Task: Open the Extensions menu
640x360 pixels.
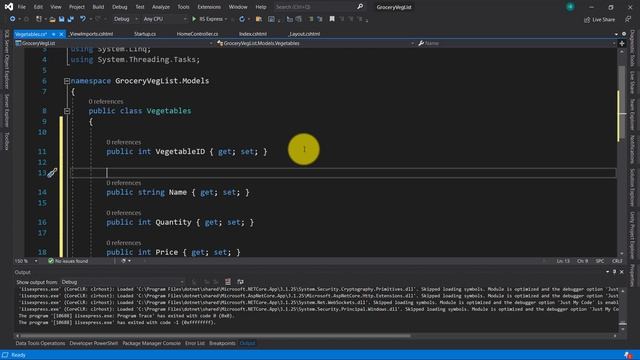Action: [x=209, y=7]
